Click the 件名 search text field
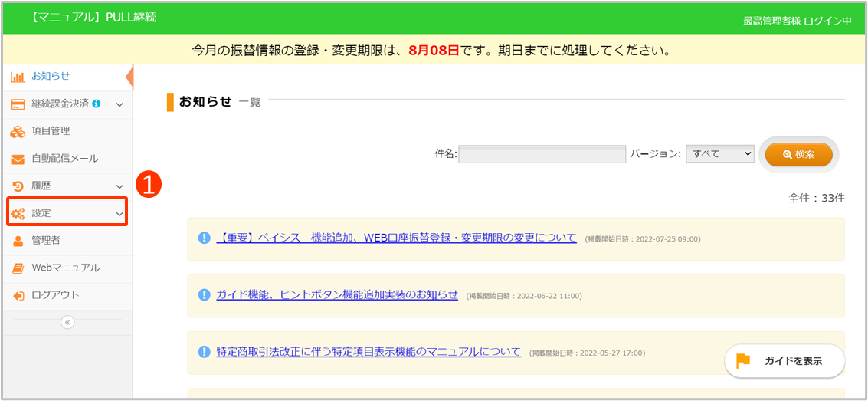Viewport: 868px width, 401px height. tap(542, 154)
